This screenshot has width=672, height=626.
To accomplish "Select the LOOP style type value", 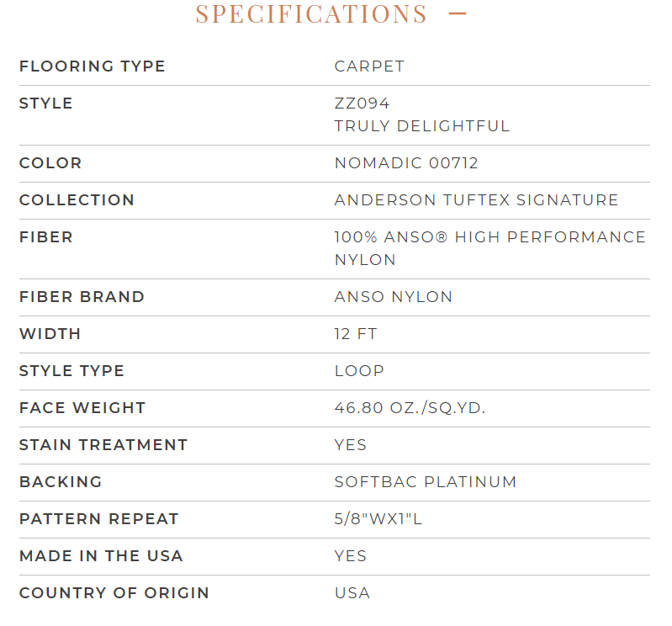I will pos(359,371).
